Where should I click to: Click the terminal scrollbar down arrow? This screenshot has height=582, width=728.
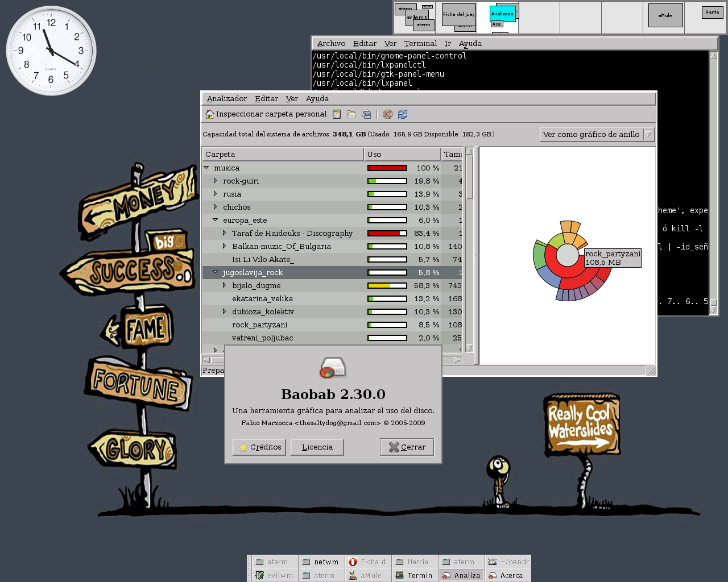point(714,310)
